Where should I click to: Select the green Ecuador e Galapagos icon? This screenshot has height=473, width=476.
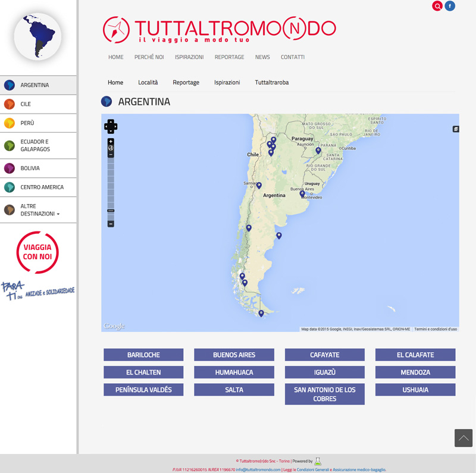coord(10,146)
